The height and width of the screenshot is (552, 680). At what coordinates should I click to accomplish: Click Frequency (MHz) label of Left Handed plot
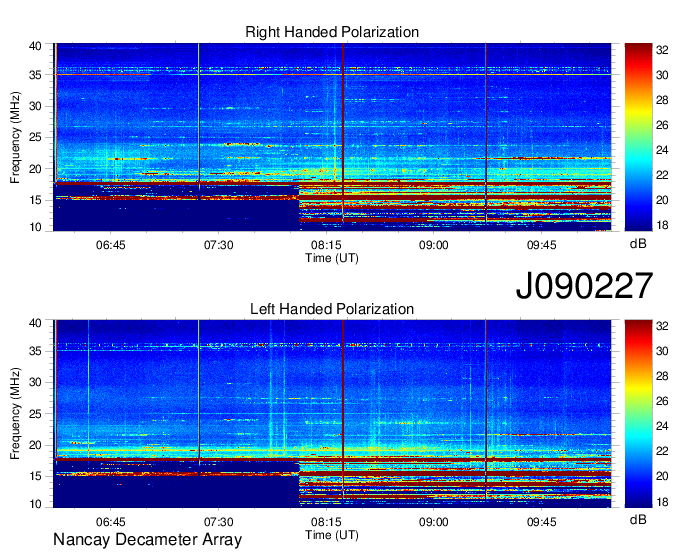(15, 414)
